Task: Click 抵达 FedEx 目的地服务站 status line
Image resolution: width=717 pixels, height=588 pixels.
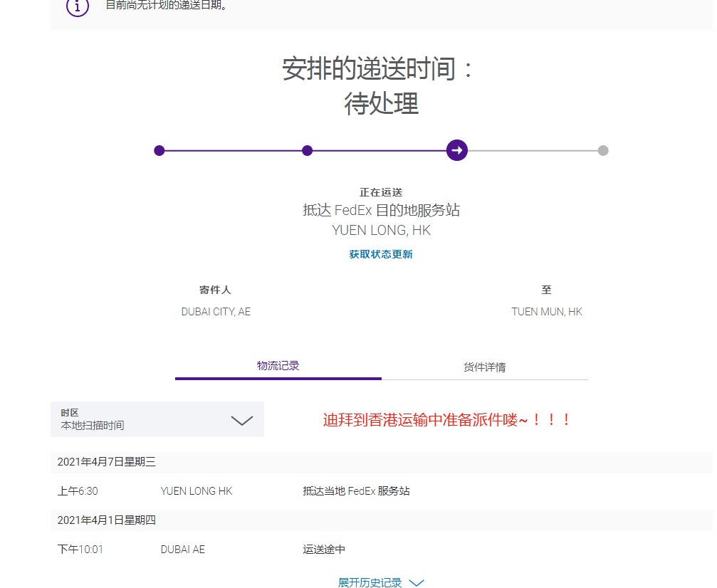Action: (x=381, y=210)
